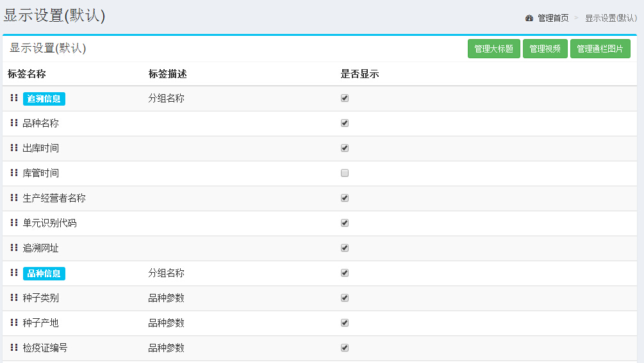Select 单元识别代码 label text
Viewport: 644px width, 363px height.
pyautogui.click(x=50, y=223)
